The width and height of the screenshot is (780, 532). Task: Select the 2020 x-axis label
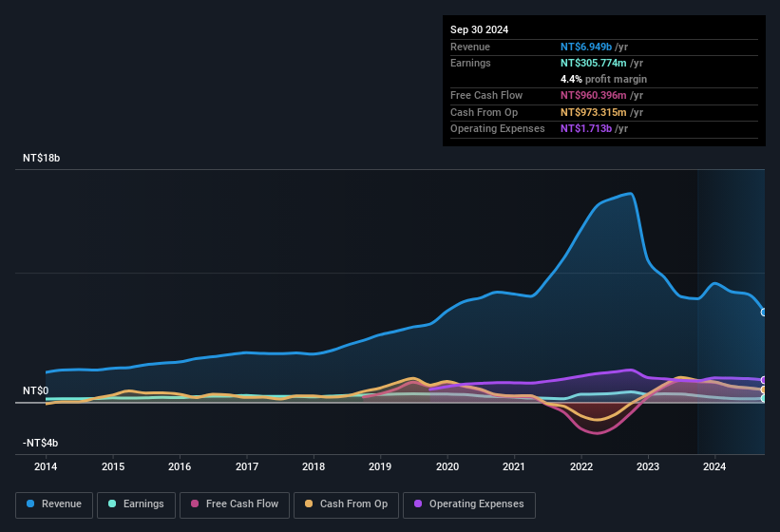click(x=447, y=466)
